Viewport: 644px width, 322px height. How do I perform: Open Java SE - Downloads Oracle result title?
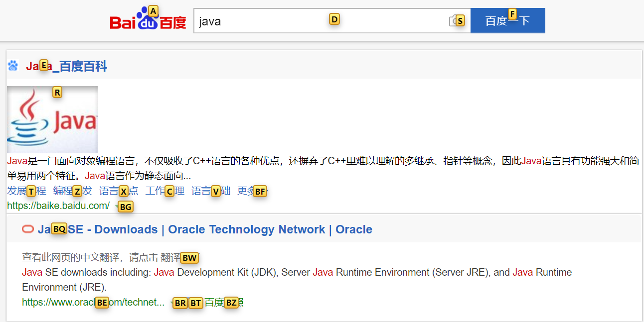point(205,229)
